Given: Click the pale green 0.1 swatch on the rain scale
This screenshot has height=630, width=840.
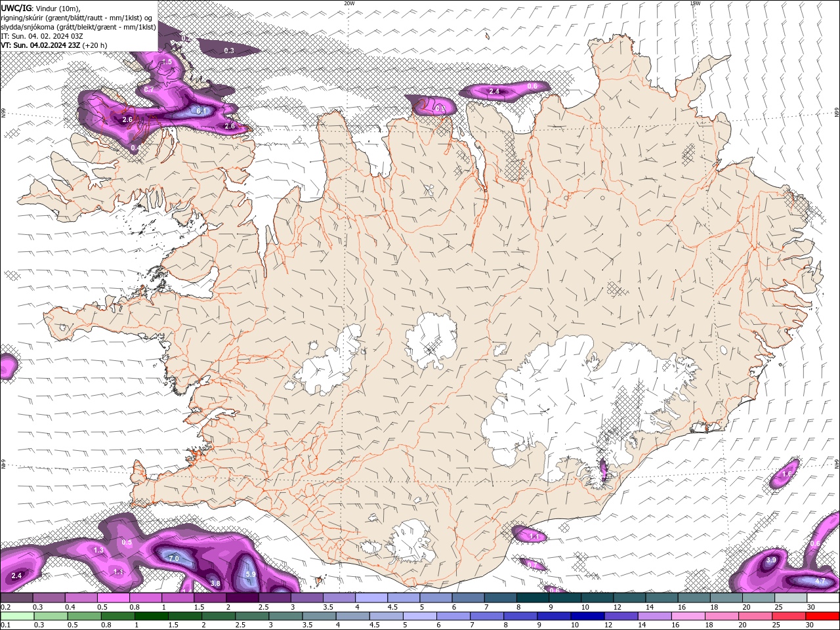Looking at the screenshot, I should coord(17,616).
